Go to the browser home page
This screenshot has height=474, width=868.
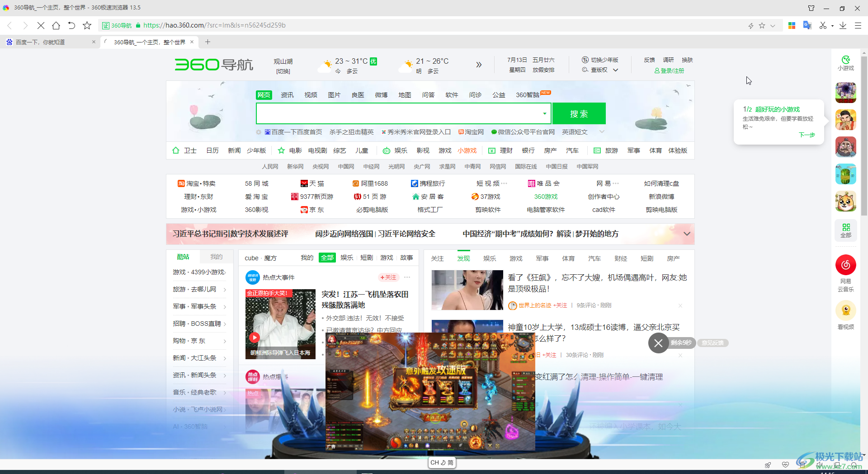[56, 25]
